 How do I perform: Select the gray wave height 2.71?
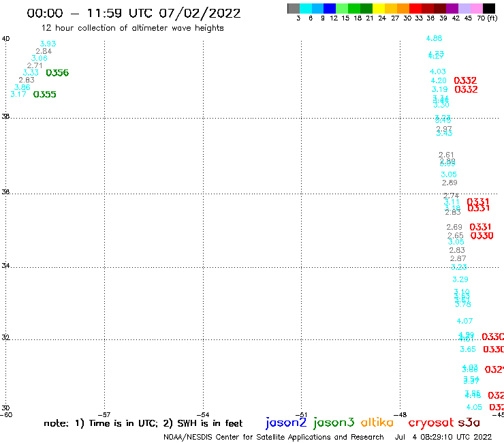tap(35, 65)
